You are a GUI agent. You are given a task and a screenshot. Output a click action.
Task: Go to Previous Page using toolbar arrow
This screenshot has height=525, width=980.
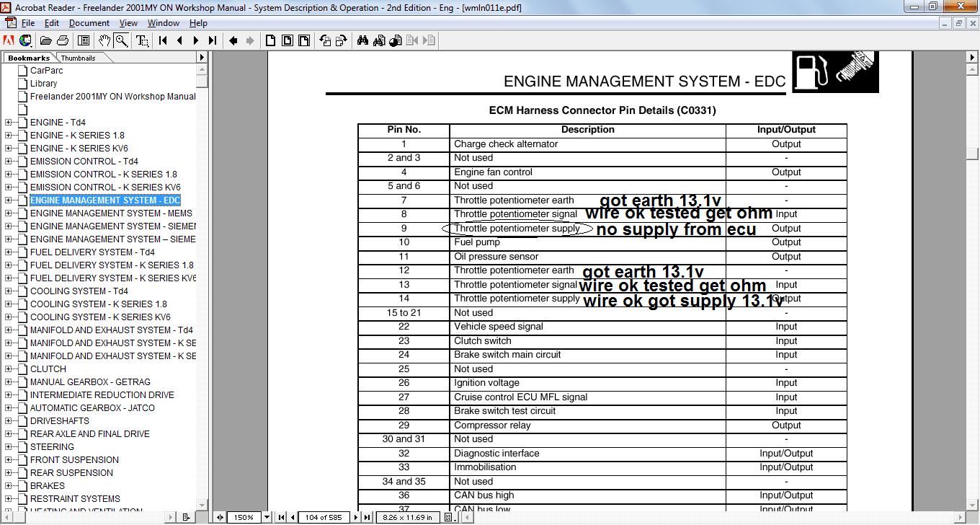[x=179, y=40]
